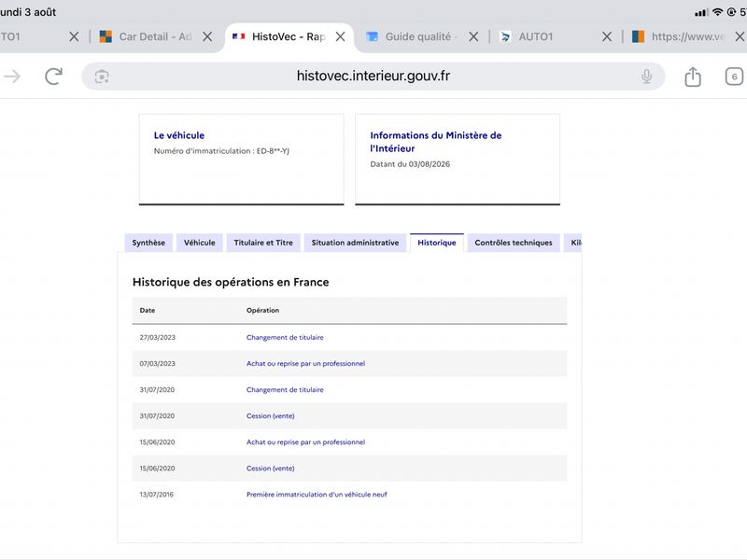Select the Historique tab

tap(437, 243)
